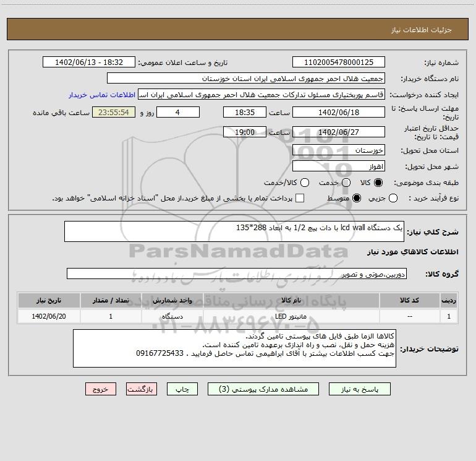476x461 pixels.
Task: Click the 1402/06/20 need date cell
Action: pos(49,316)
